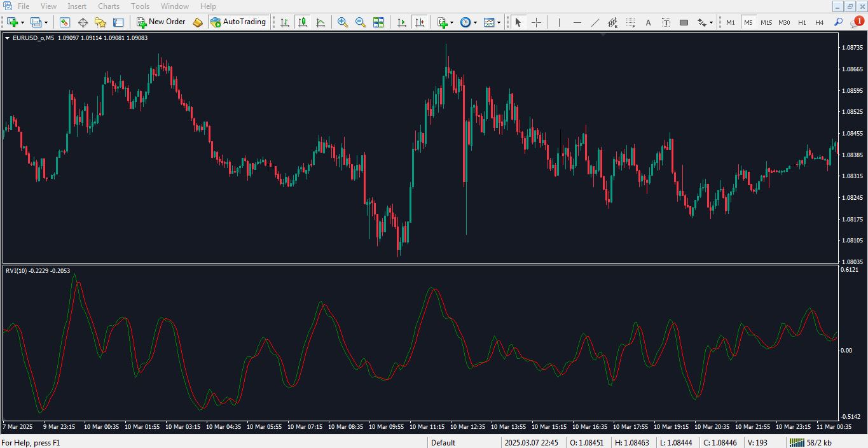Viewport: 868px width, 448px height.
Task: Open the Market Watch panel icon
Action: pos(65,22)
